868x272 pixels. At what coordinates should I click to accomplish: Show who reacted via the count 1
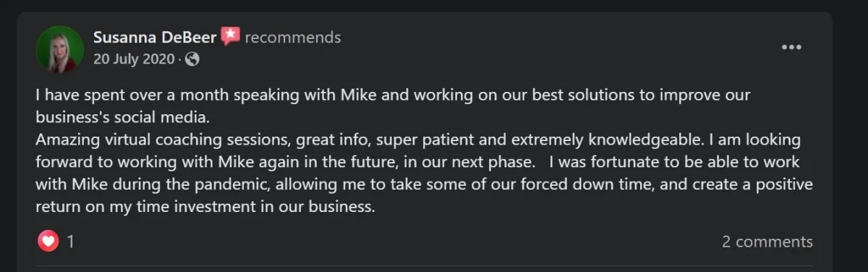click(71, 242)
